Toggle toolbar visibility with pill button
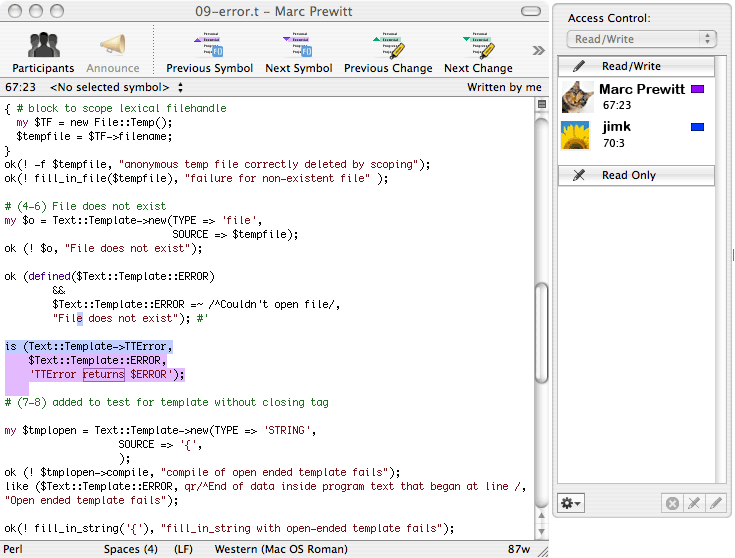 tap(530, 11)
